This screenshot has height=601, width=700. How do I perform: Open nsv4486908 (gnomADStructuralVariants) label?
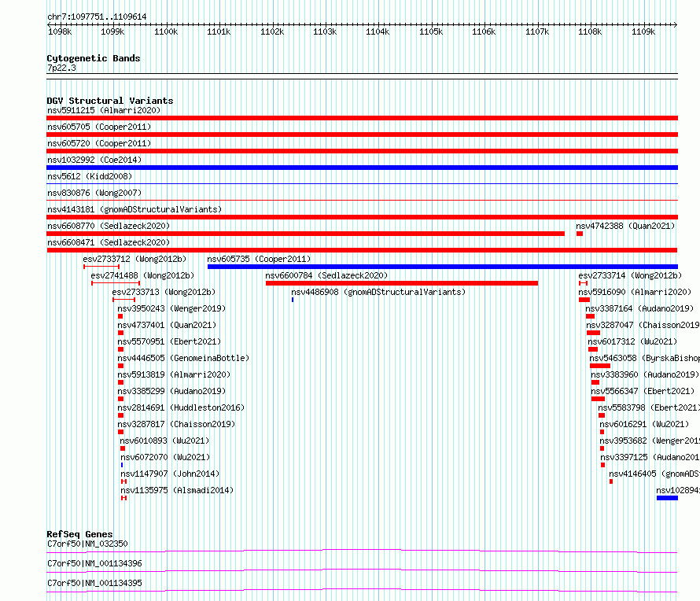coord(378,292)
